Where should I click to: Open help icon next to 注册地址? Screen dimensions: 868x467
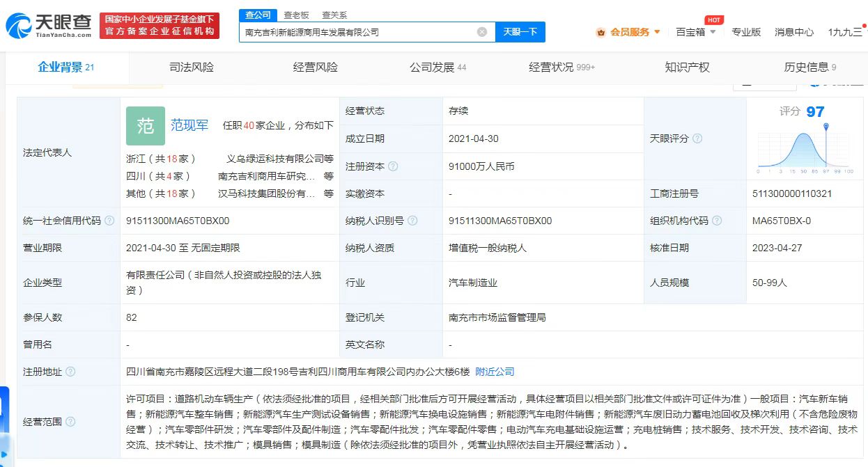click(x=70, y=372)
